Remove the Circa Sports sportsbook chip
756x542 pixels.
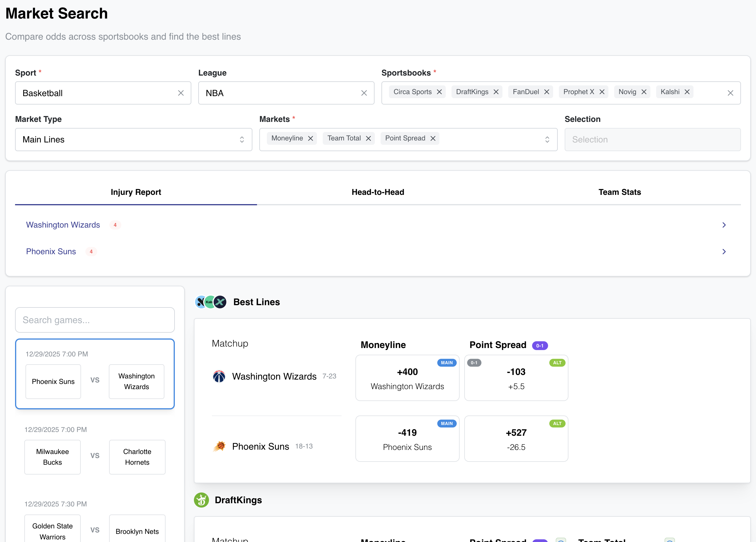(439, 92)
